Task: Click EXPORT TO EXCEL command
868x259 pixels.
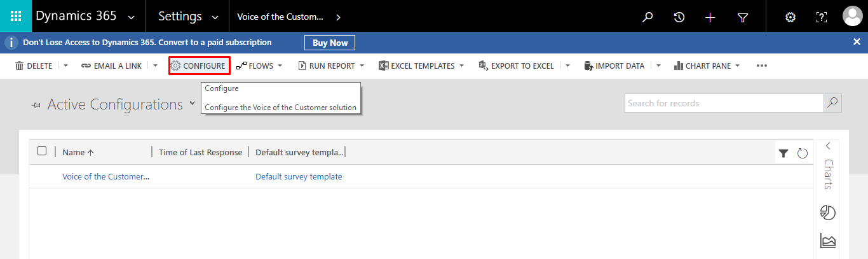Action: (517, 66)
